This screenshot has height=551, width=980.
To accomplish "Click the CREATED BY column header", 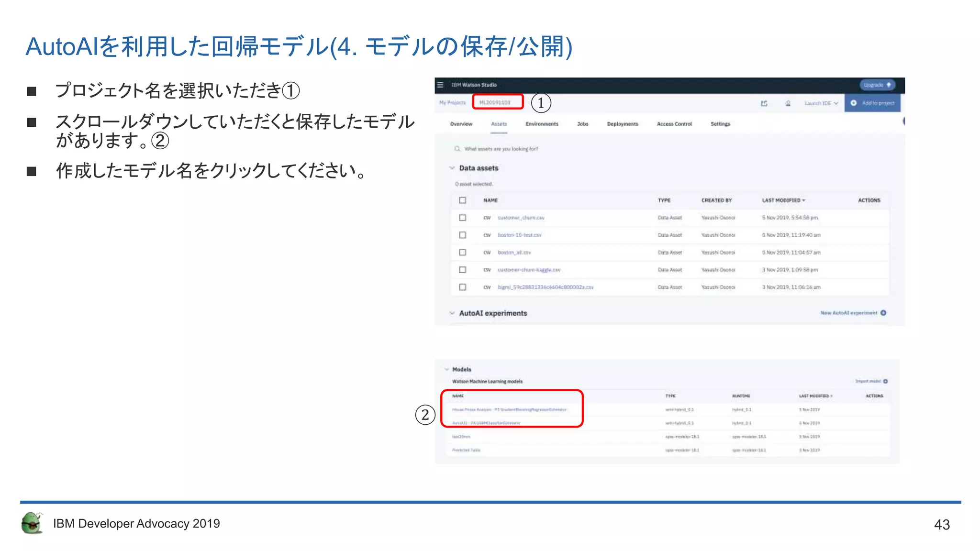I will [x=716, y=200].
